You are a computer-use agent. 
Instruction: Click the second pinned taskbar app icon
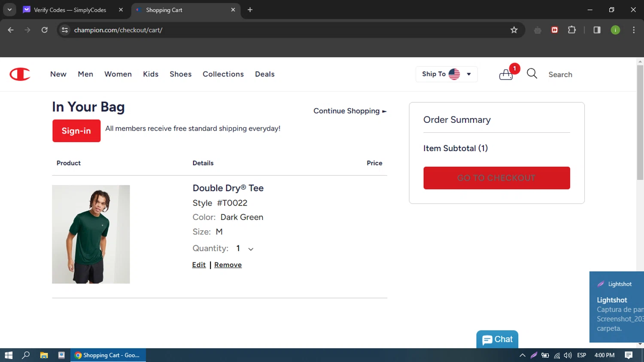pyautogui.click(x=61, y=355)
